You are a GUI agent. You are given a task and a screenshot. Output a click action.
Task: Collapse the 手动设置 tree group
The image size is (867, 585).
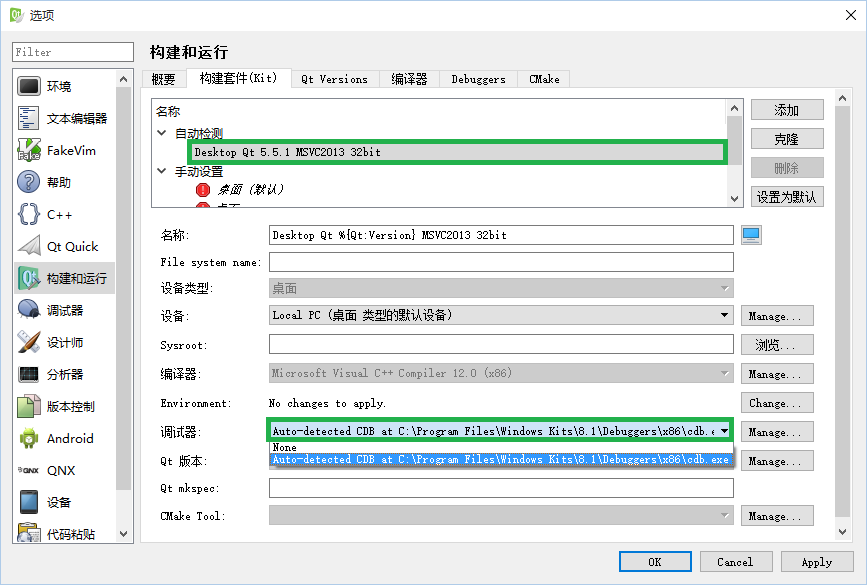[x=162, y=171]
